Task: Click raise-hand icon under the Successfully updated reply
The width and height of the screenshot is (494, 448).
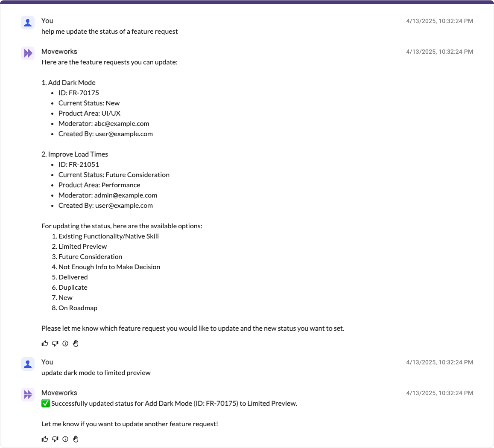Action: (76, 439)
